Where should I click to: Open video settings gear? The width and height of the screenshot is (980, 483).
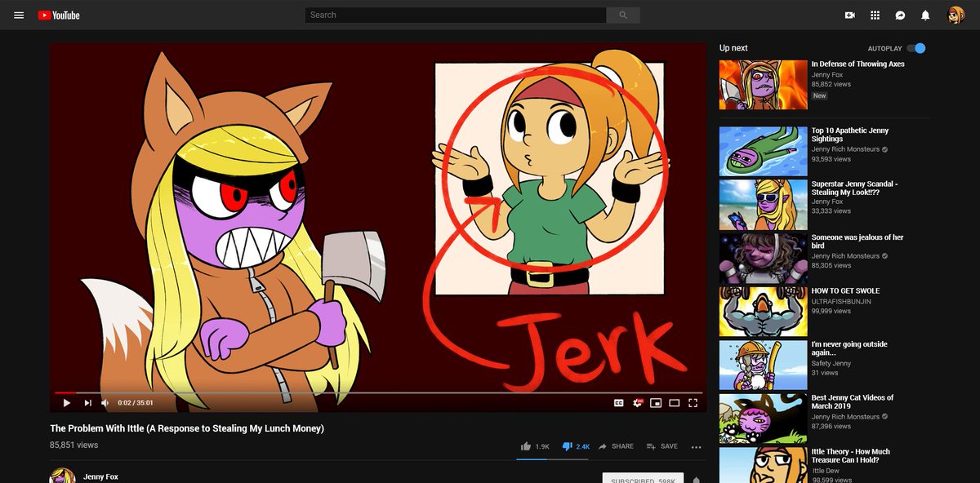[637, 402]
